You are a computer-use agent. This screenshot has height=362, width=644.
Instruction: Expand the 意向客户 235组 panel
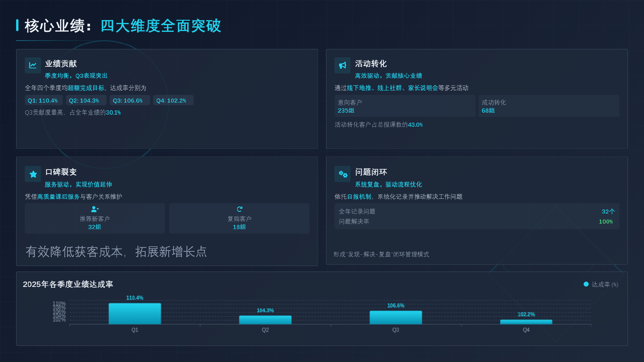tap(405, 106)
